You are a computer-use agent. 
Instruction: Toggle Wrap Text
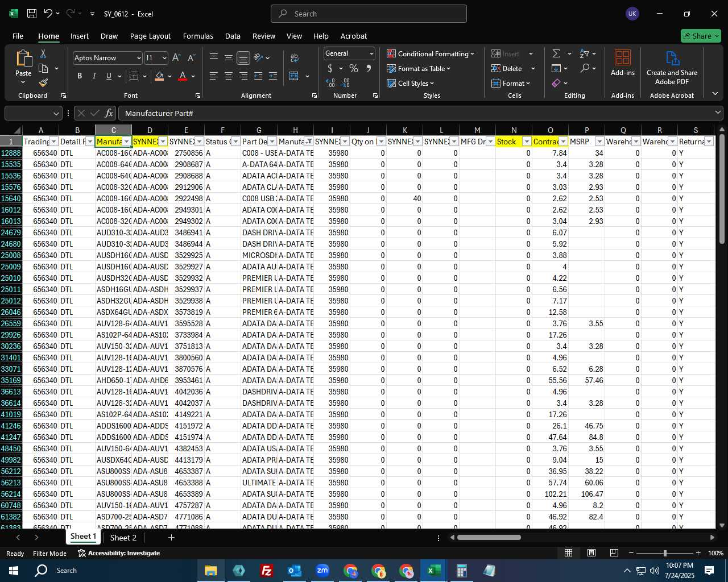[295, 58]
